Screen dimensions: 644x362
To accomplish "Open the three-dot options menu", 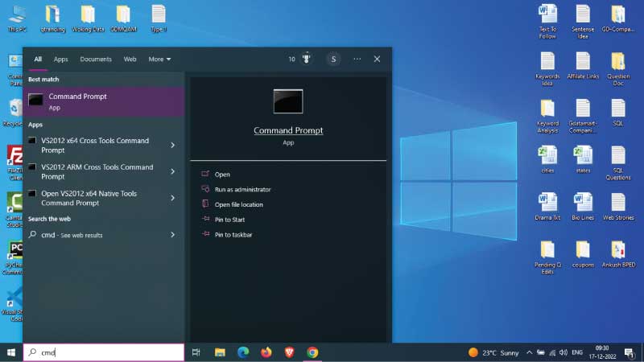I will coord(357,59).
